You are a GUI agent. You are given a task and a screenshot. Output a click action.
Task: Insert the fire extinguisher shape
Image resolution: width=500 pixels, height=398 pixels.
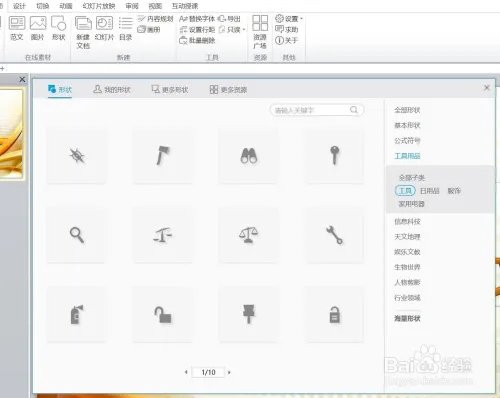tap(77, 314)
